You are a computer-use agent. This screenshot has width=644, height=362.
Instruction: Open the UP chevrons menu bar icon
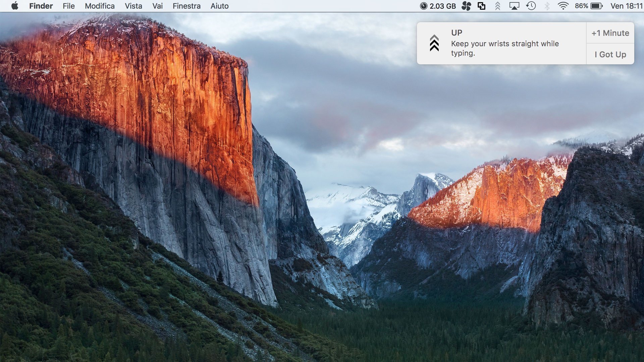498,6
